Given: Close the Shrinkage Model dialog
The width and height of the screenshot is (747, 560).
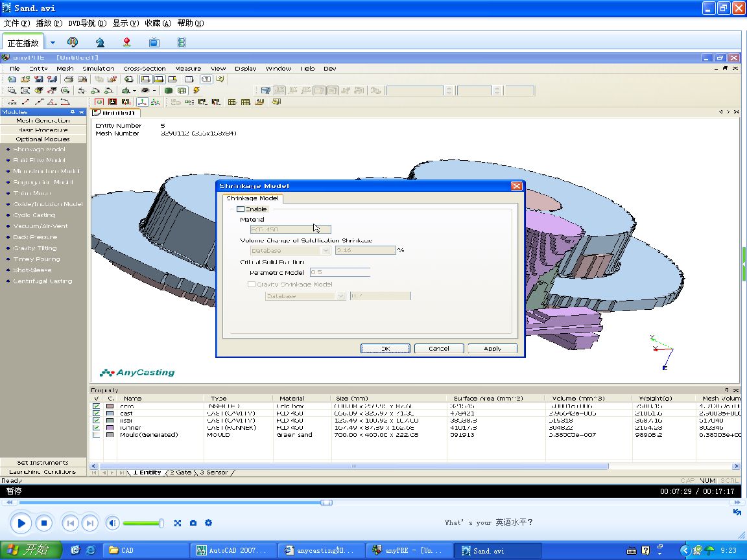Looking at the screenshot, I should click(516, 186).
